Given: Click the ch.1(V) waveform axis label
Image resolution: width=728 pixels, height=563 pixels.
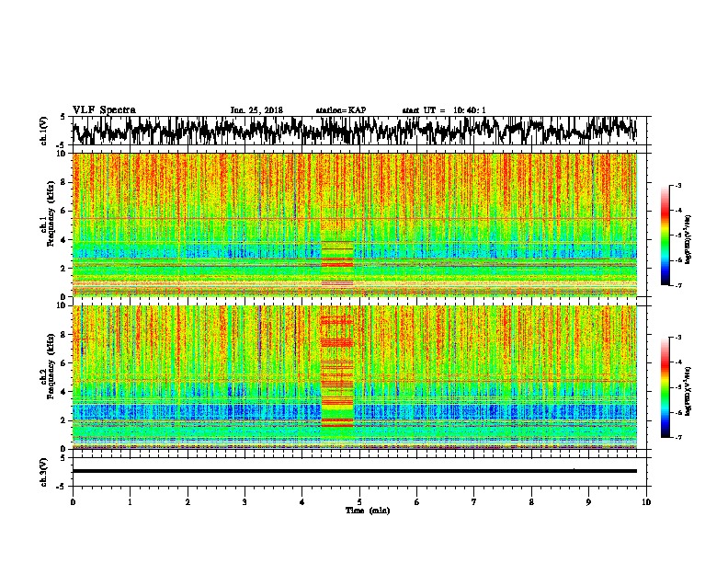Looking at the screenshot, I should click(43, 131).
